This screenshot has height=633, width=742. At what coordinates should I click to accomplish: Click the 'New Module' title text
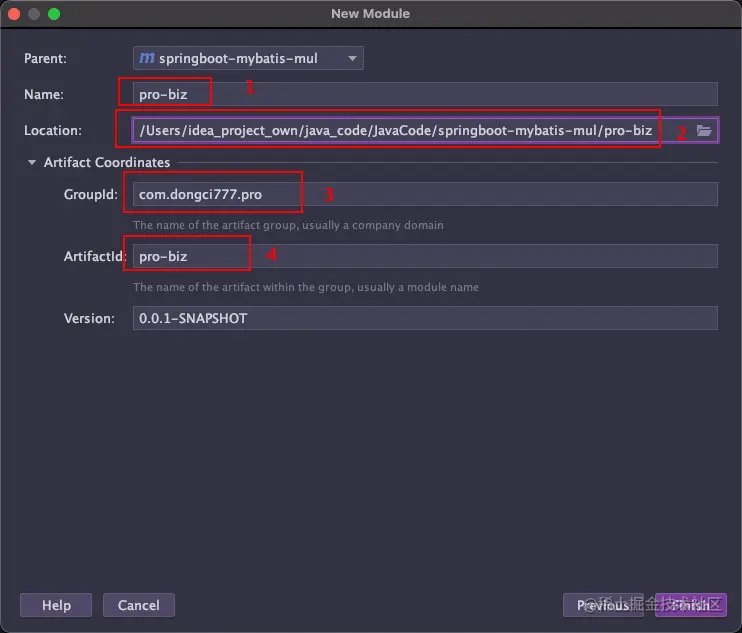371,14
